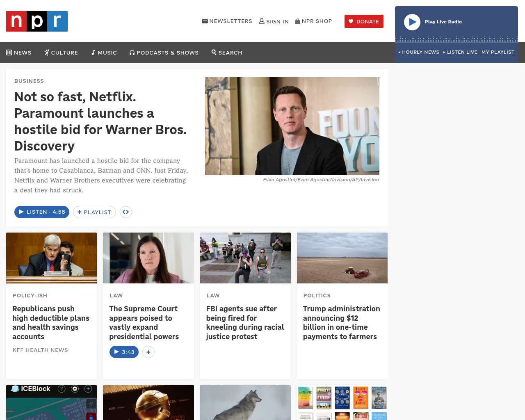Open the book covers collage thumbnail
This screenshot has height=420, width=525.
[x=342, y=402]
